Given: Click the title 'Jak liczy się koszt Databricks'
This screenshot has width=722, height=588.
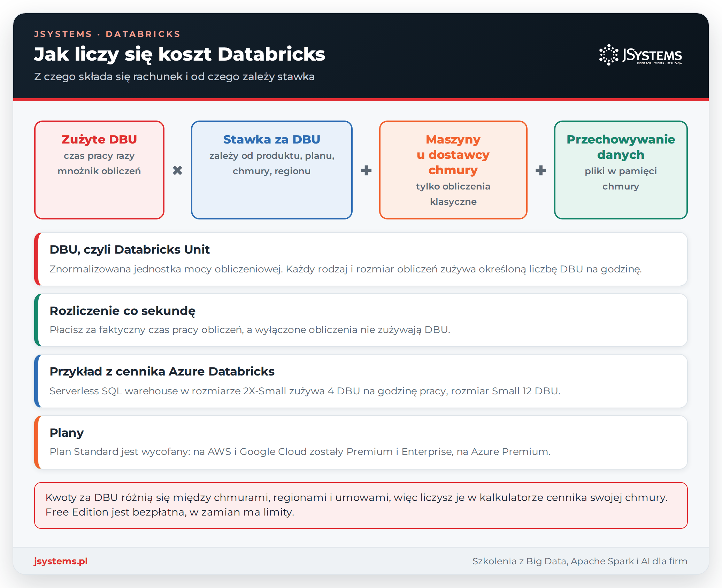Looking at the screenshot, I should click(x=179, y=54).
